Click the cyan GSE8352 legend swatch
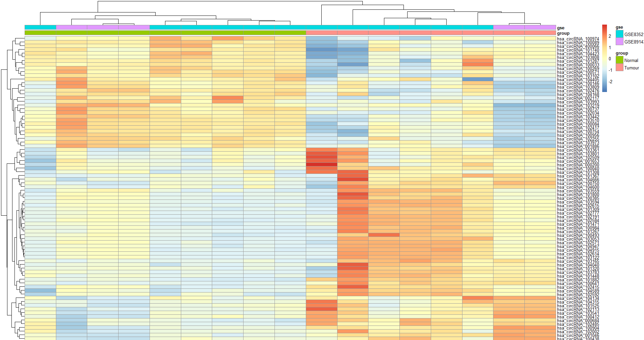Screen dimensions: 644x340 tap(619, 34)
